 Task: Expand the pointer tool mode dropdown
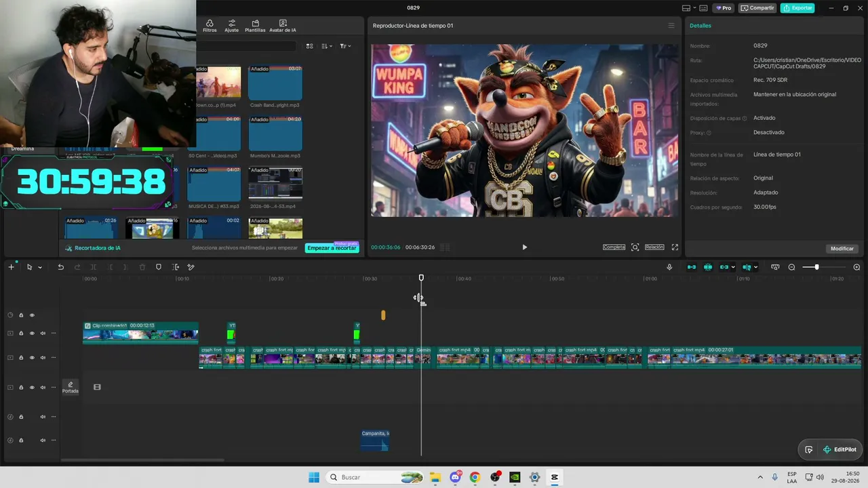(40, 268)
